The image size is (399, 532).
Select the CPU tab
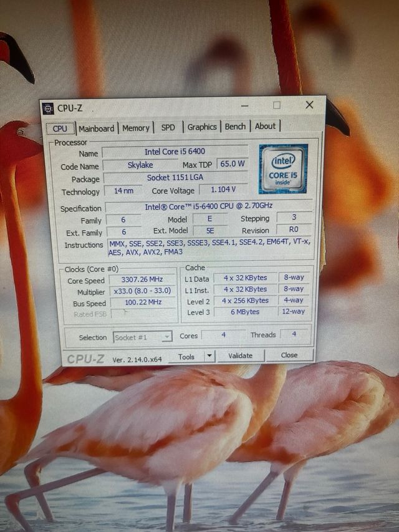60,129
